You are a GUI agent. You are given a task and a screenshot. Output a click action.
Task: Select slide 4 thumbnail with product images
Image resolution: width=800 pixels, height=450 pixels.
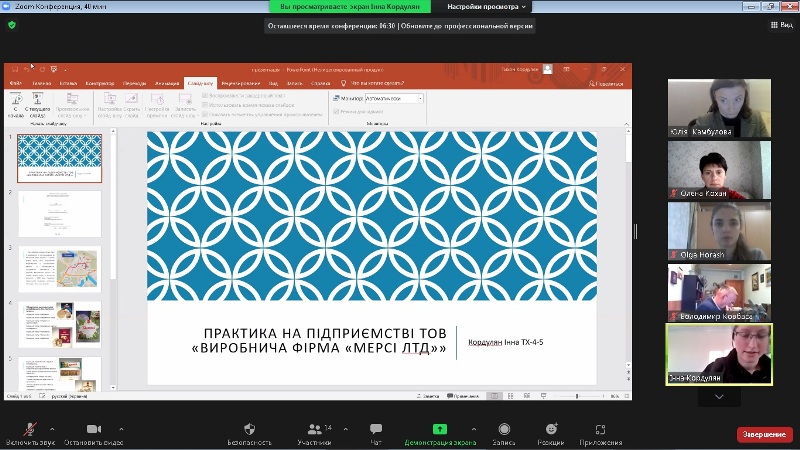coord(60,324)
